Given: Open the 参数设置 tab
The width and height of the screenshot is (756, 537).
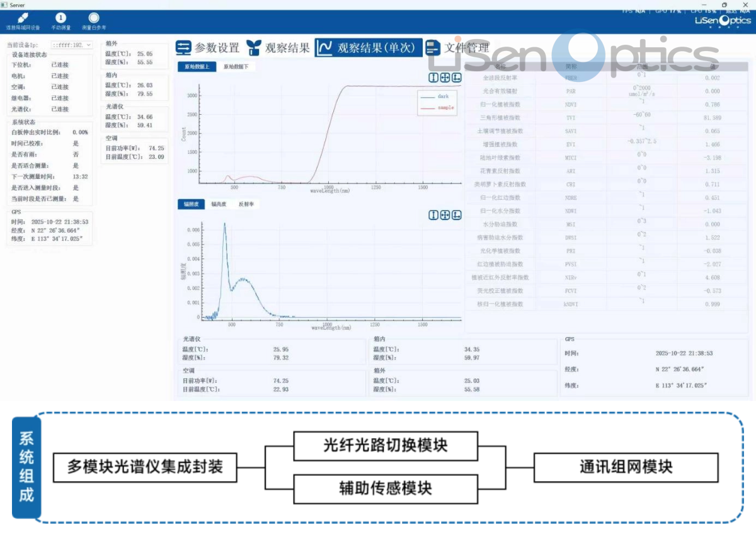Looking at the screenshot, I should point(208,48).
